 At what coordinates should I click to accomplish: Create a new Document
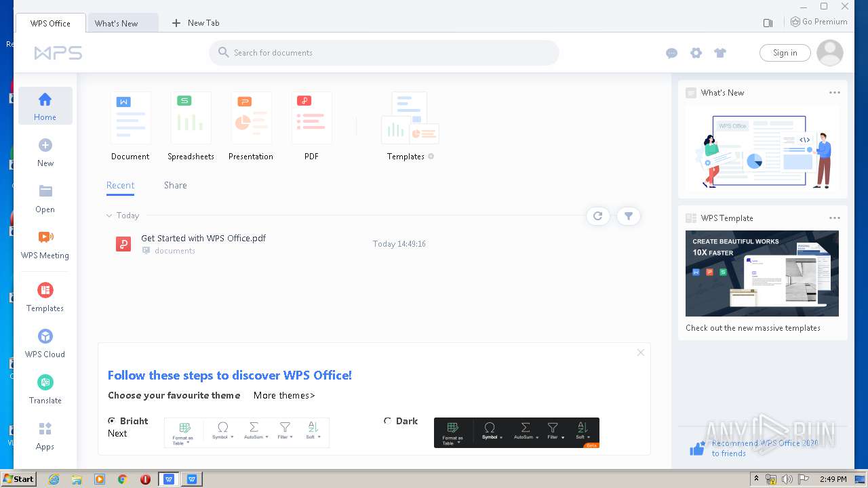click(x=130, y=126)
